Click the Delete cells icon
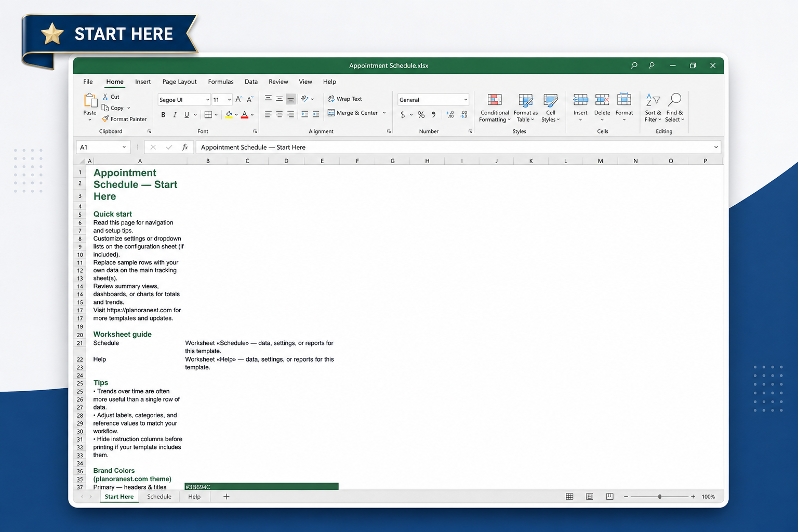798x532 pixels. tap(602, 99)
